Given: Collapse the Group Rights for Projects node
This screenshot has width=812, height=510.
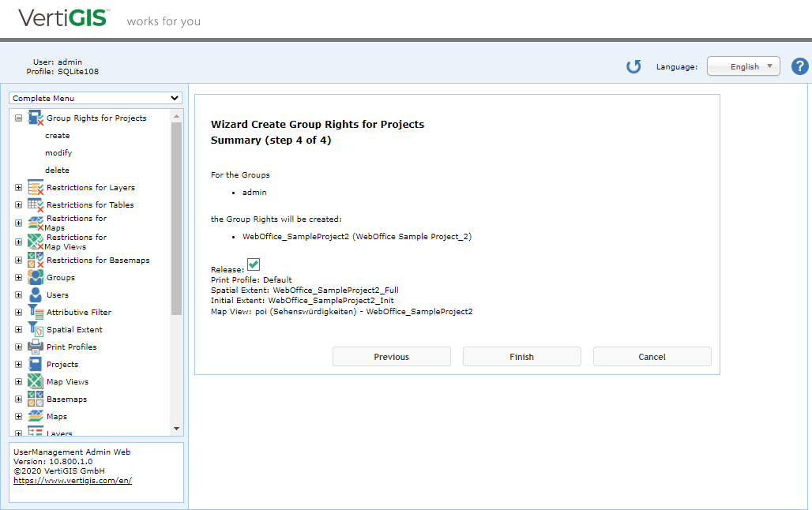Looking at the screenshot, I should (17, 117).
